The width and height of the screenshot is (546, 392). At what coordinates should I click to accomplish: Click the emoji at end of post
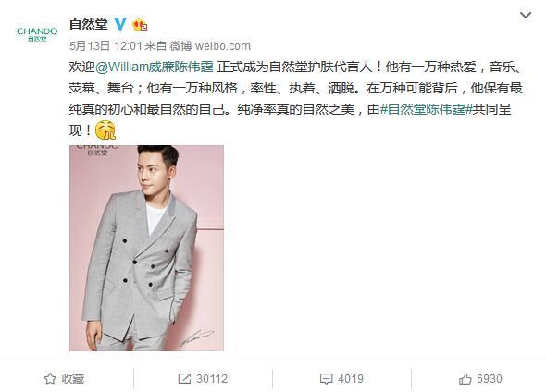pyautogui.click(x=105, y=130)
